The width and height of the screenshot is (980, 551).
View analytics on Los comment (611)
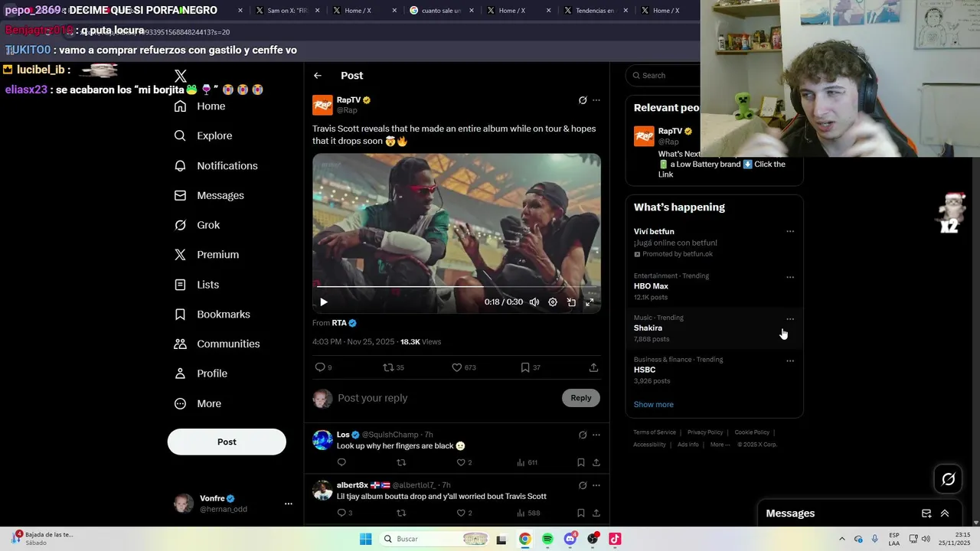click(527, 462)
